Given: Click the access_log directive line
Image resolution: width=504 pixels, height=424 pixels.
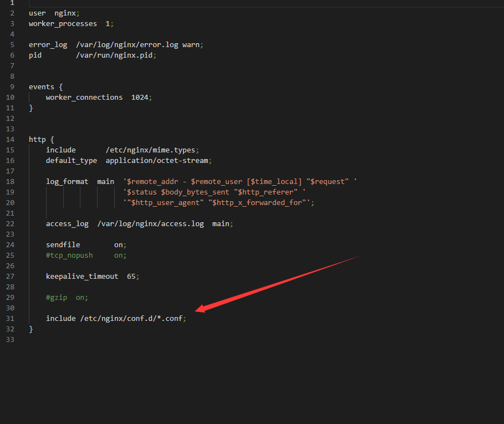Looking at the screenshot, I should click(140, 223).
